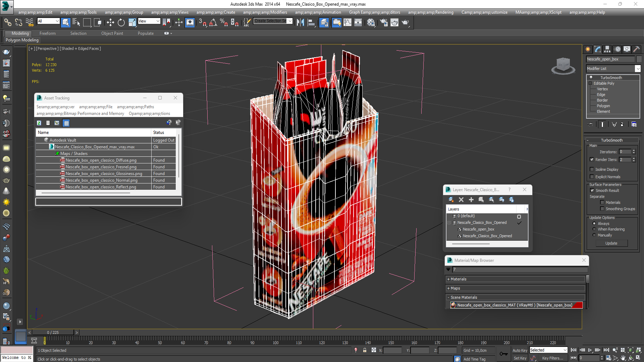This screenshot has height=362, width=644.
Task: Open the Modifier List dropdown
Action: tap(638, 68)
